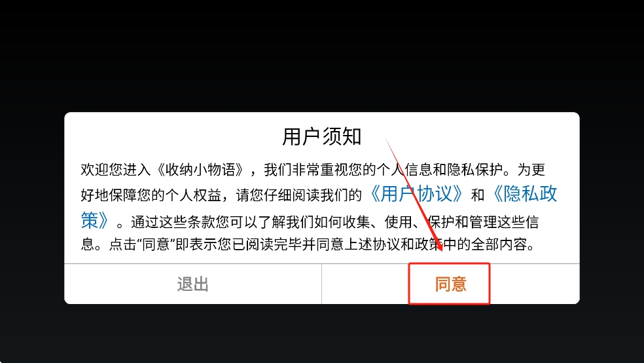Click the wrapped 策》 link continuation
644x363 pixels.
pyautogui.click(x=96, y=220)
